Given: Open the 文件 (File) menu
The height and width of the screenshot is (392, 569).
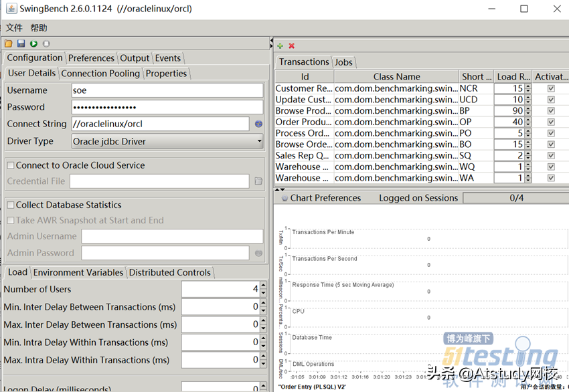Looking at the screenshot, I should [x=14, y=28].
